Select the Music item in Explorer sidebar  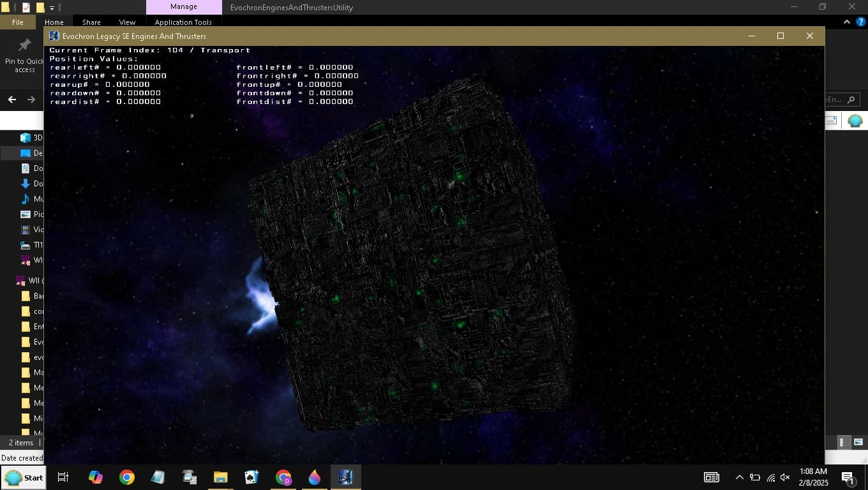[x=31, y=198]
